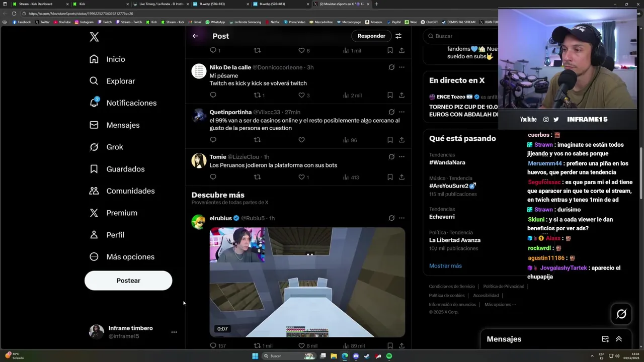Click the Postear button
The height and width of the screenshot is (362, 644).
coord(128,281)
